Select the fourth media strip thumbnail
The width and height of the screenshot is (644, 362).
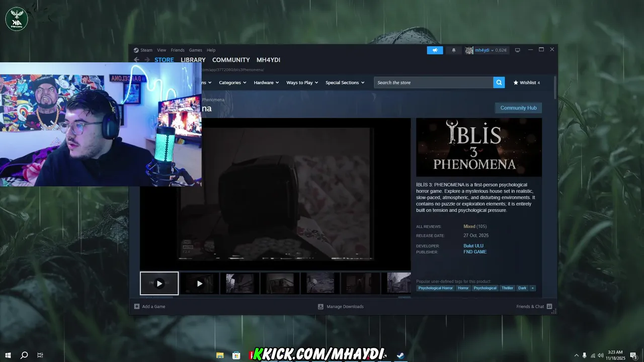tap(280, 284)
